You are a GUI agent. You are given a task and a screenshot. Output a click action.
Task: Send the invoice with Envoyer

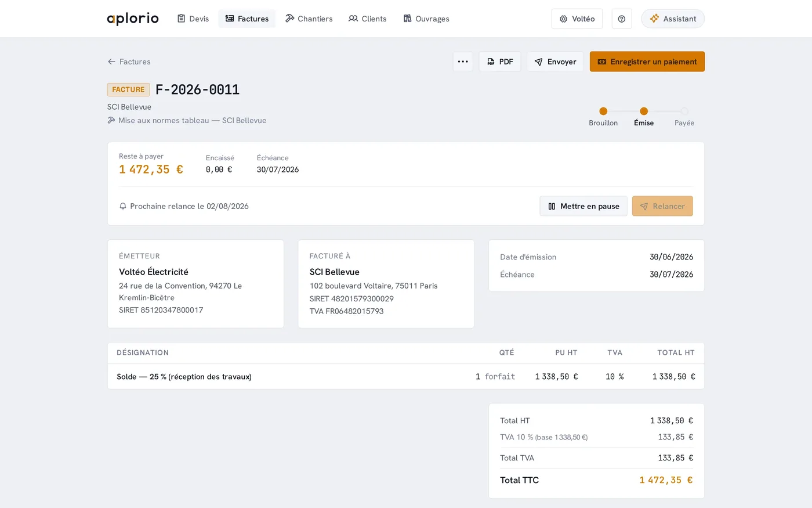tap(555, 62)
